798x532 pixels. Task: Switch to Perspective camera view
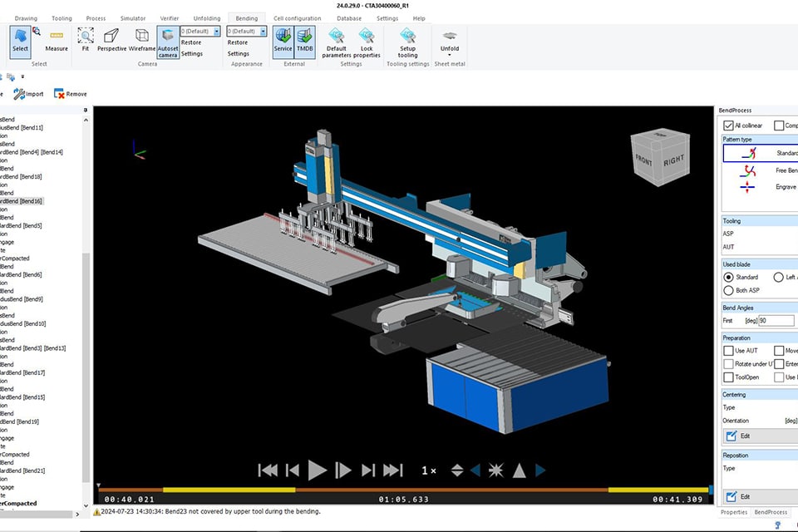pos(111,37)
